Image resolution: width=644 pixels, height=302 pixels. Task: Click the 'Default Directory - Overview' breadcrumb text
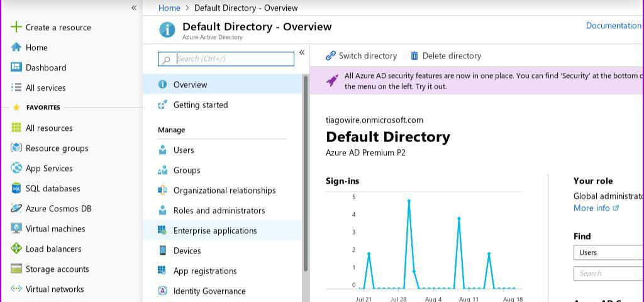click(246, 8)
